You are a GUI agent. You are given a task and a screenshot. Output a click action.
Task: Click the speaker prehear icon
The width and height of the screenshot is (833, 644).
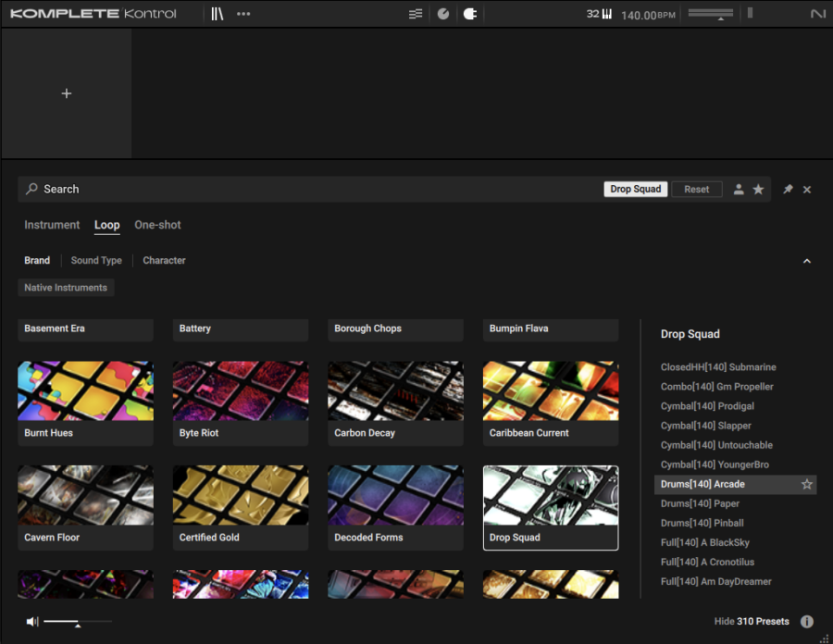click(32, 622)
